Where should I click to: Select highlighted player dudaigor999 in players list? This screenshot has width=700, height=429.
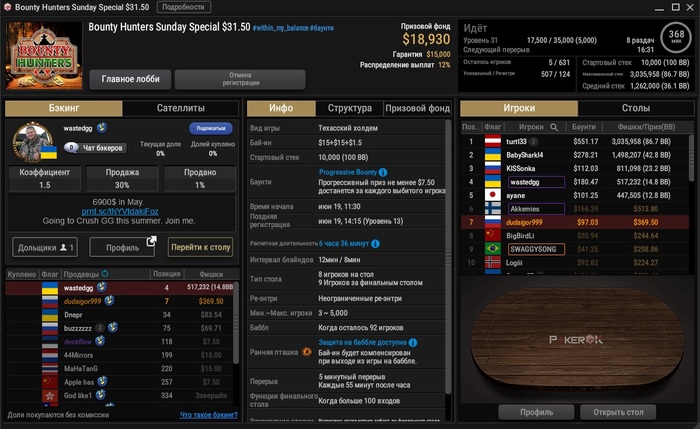[575, 222]
